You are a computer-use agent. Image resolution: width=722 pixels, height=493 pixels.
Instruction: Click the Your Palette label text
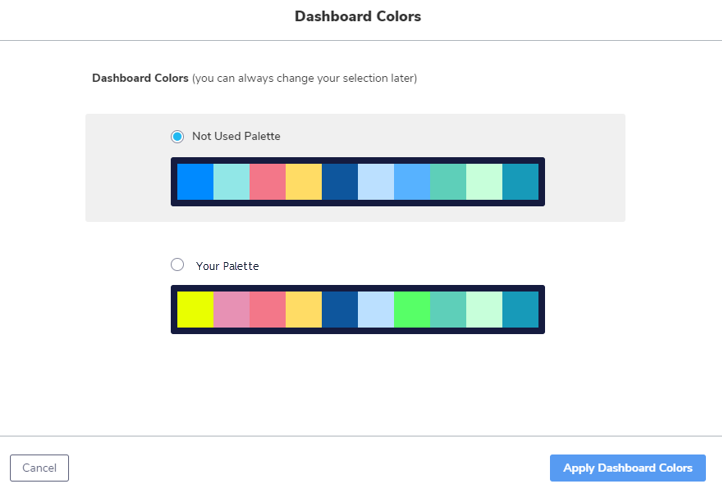pos(227,266)
